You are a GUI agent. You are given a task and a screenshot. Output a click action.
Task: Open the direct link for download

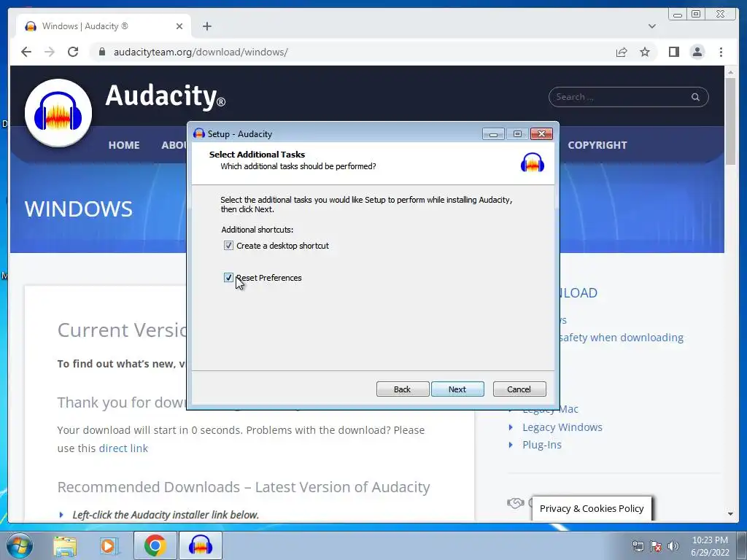[x=123, y=448]
